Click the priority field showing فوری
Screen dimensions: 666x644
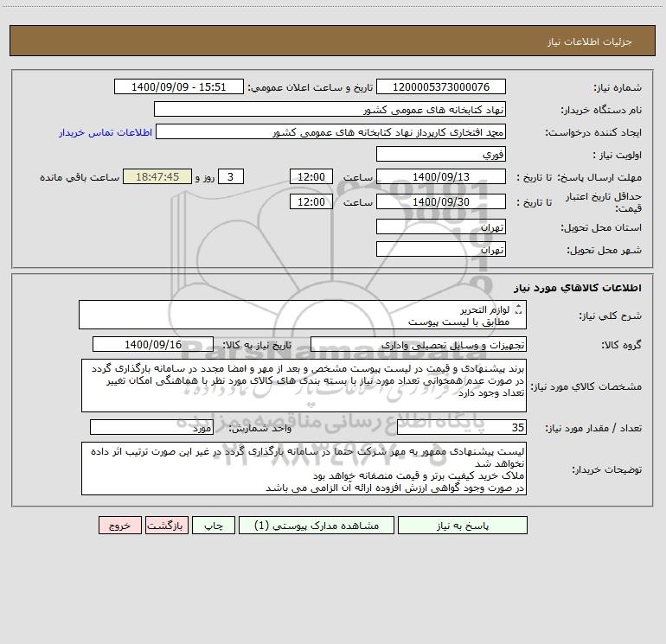pyautogui.click(x=441, y=154)
